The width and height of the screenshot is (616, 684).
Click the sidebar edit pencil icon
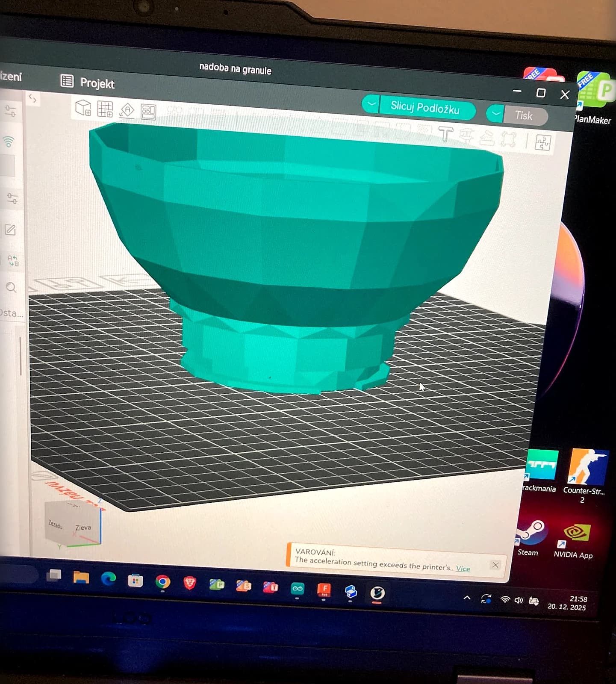10,230
